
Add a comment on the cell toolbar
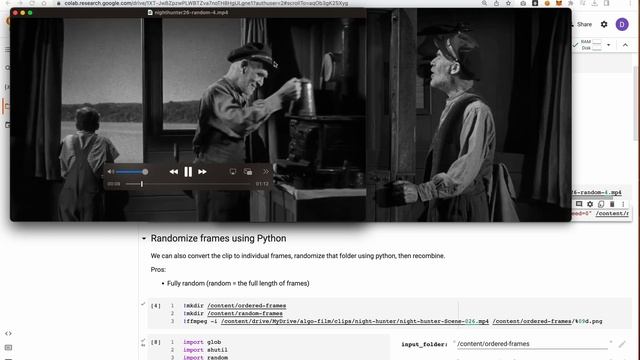pos(579,204)
